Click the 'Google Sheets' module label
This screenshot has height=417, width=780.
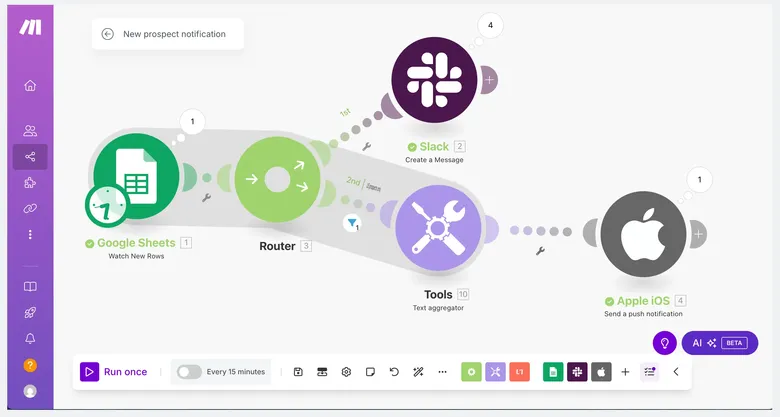pyautogui.click(x=136, y=243)
